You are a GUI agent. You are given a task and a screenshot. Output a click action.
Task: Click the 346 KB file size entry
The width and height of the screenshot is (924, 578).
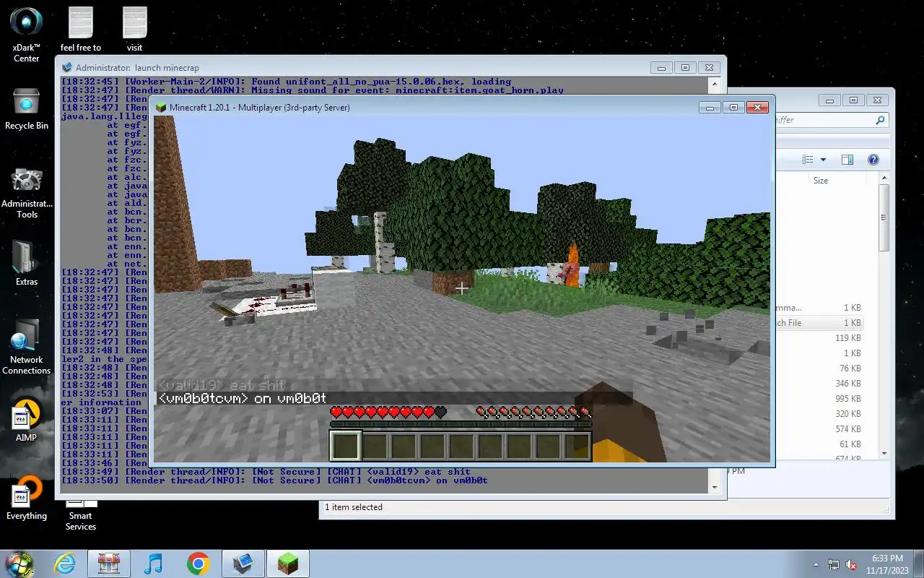847,384
